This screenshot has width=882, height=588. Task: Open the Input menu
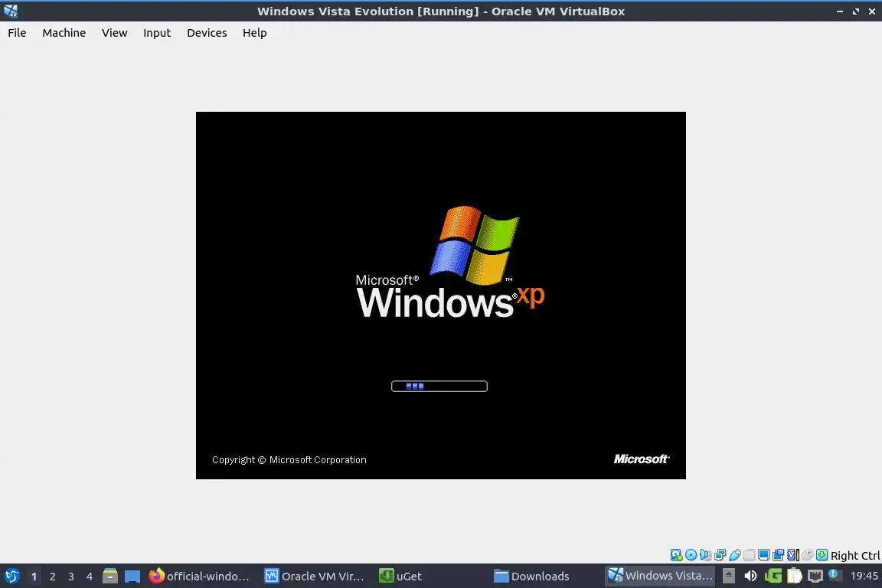(157, 33)
